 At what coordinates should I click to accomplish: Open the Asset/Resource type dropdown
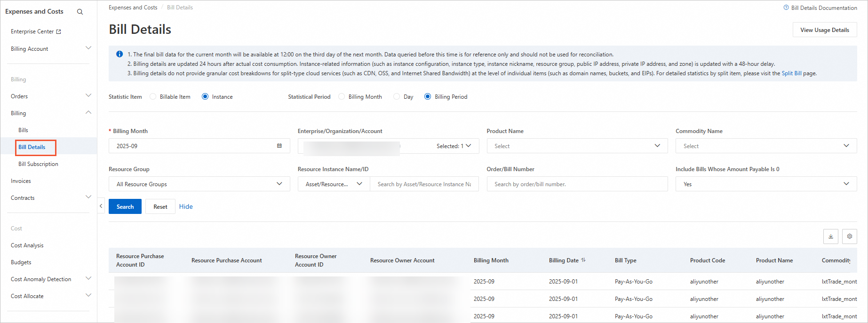(334, 184)
